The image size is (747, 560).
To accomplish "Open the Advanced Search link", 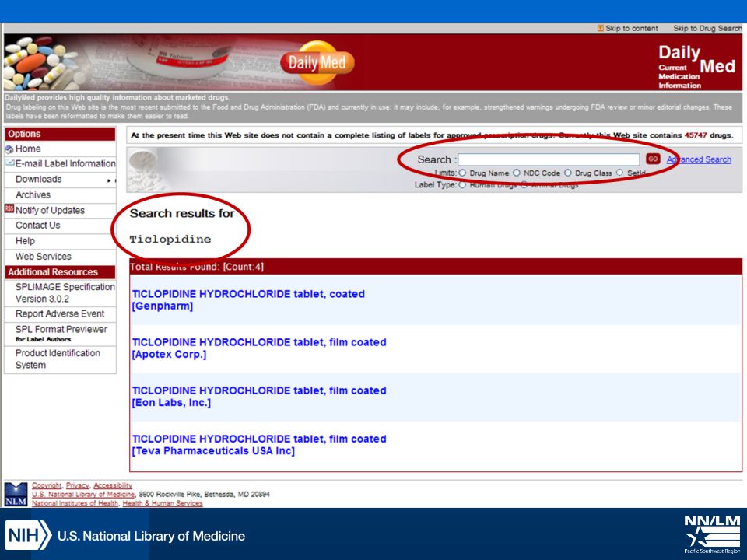I will click(x=699, y=159).
